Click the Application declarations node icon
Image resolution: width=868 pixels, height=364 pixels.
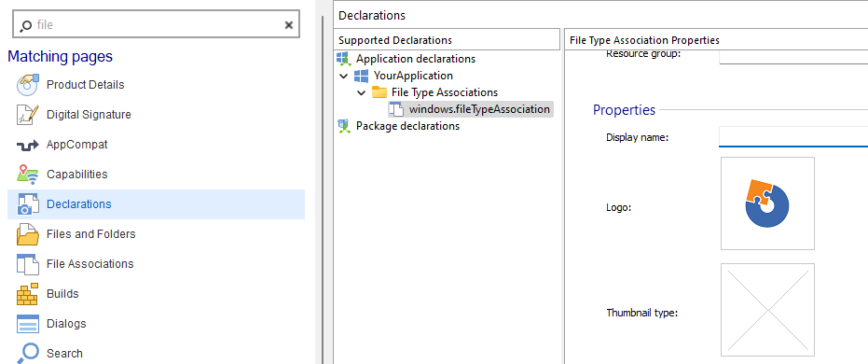[344, 59]
